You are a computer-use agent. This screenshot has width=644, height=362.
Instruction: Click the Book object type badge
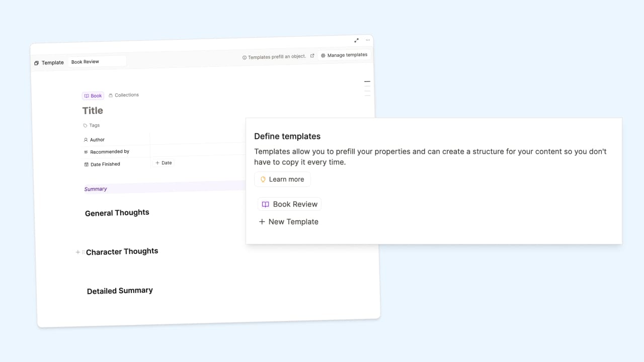[x=93, y=96]
